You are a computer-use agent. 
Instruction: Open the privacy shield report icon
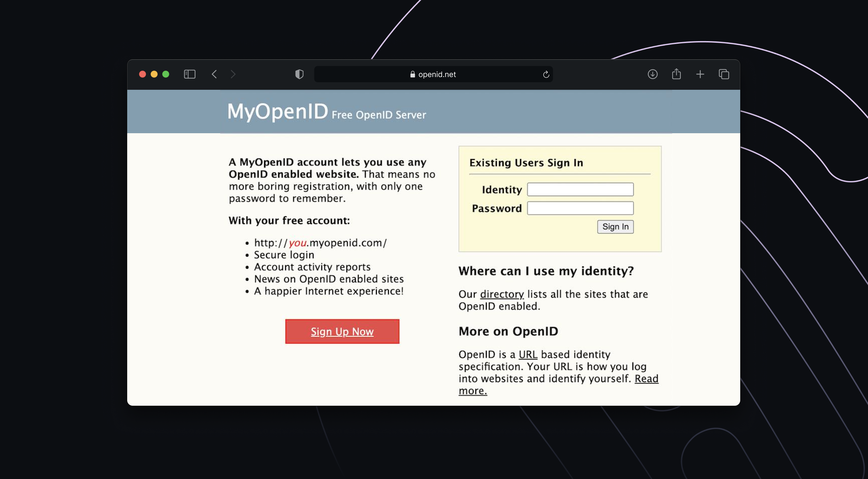pos(299,74)
